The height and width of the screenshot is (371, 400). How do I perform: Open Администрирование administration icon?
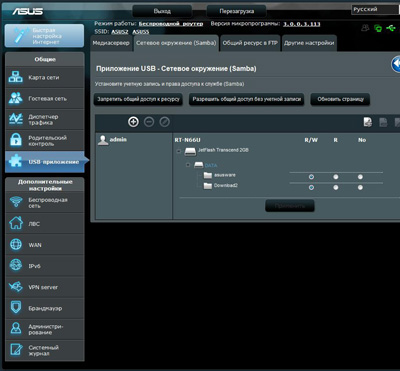(16, 329)
